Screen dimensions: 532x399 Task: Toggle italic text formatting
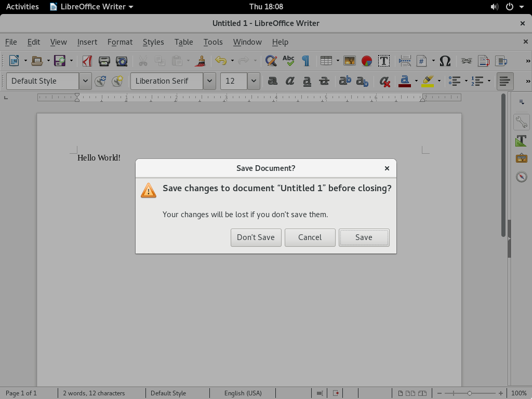[290, 81]
